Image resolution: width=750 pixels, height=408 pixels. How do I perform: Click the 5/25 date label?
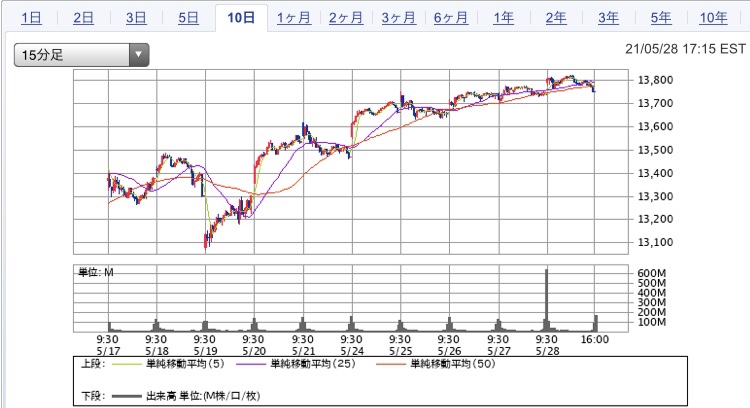[x=400, y=351]
